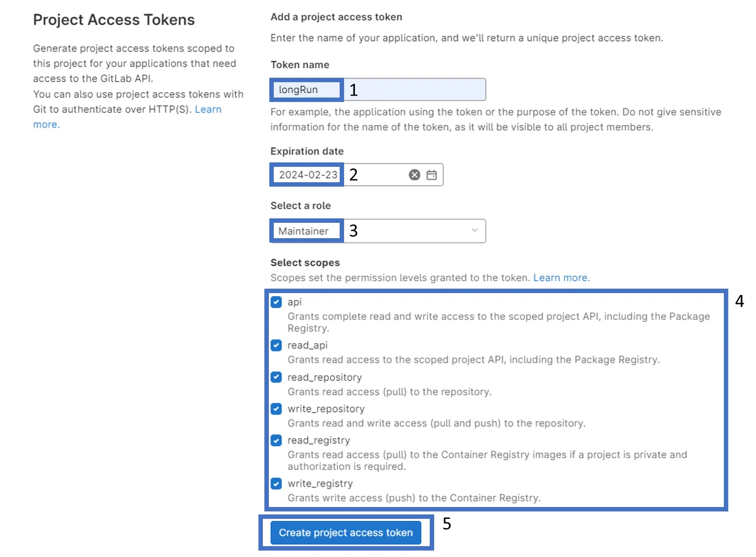The width and height of the screenshot is (756, 557).
Task: Open the Select a role dropdown
Action: [x=378, y=231]
